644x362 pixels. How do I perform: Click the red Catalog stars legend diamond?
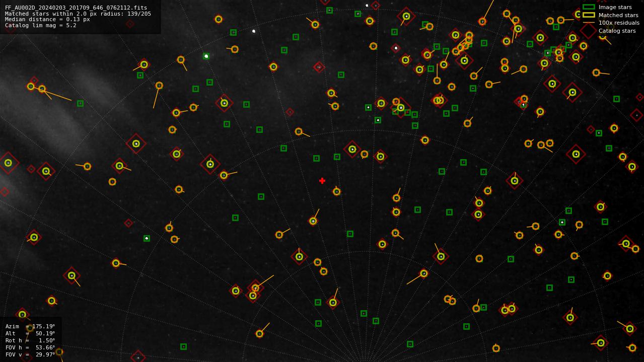coord(589,31)
